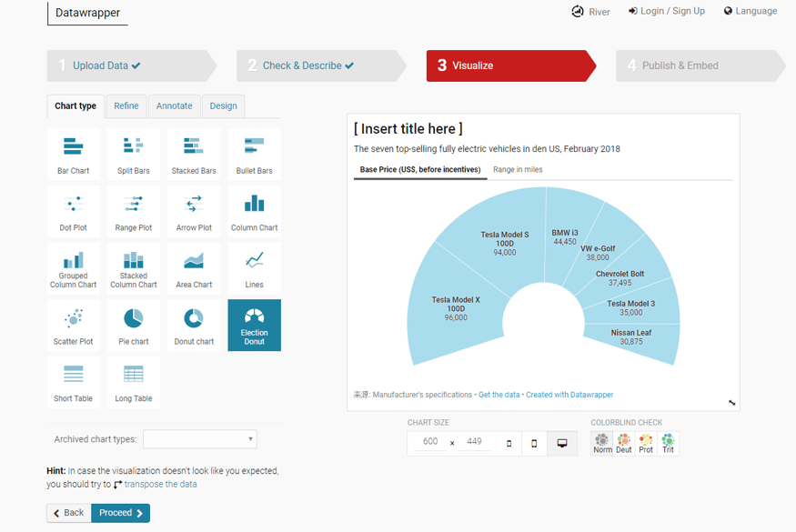
Task: Click step 3 Visualize
Action: click(510, 65)
